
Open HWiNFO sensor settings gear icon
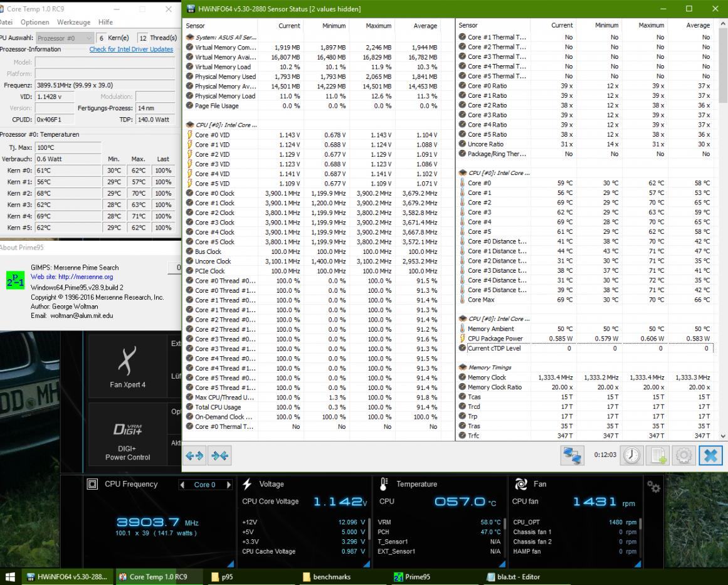coord(685,455)
